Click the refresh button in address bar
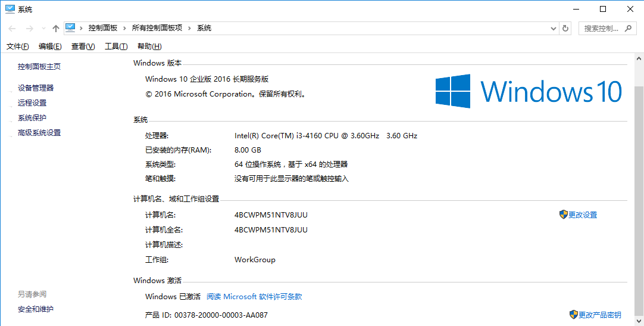Screen dimensions: 644x326 click(x=565, y=28)
